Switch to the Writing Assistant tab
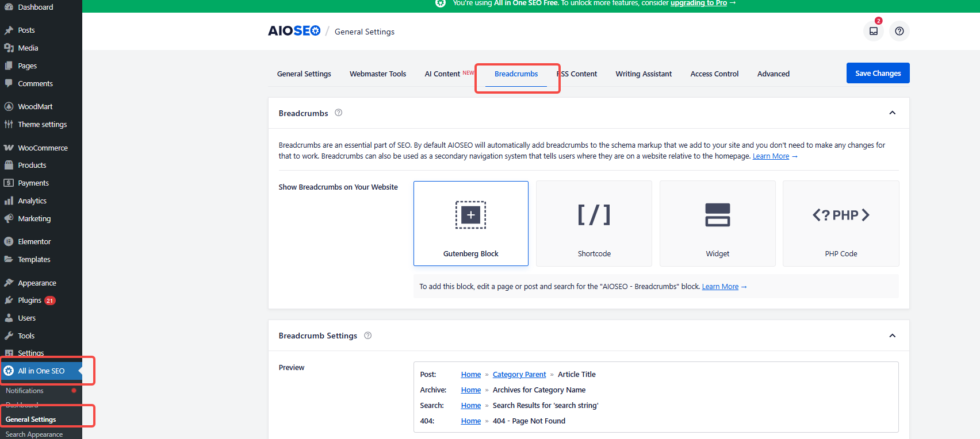 643,74
